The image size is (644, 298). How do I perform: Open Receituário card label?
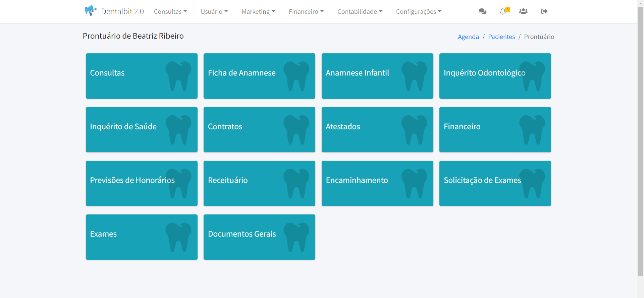(228, 180)
